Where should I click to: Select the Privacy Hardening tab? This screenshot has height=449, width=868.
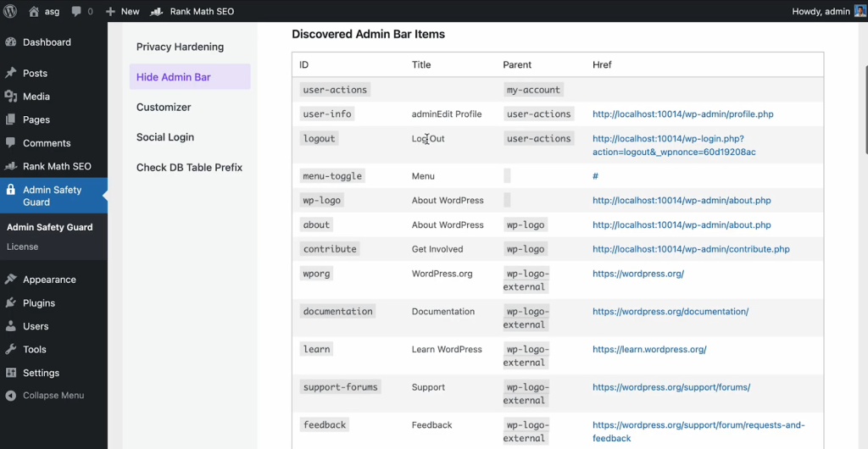180,47
